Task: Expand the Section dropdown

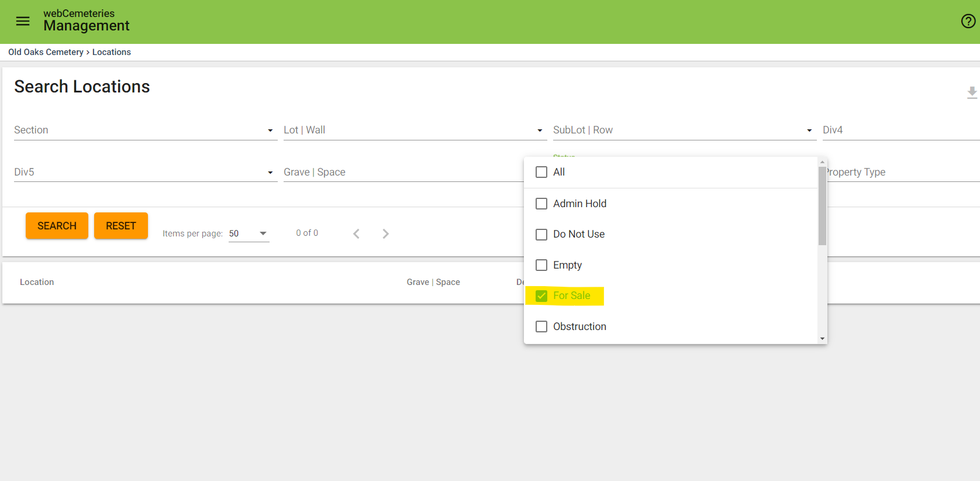Action: coord(146,130)
